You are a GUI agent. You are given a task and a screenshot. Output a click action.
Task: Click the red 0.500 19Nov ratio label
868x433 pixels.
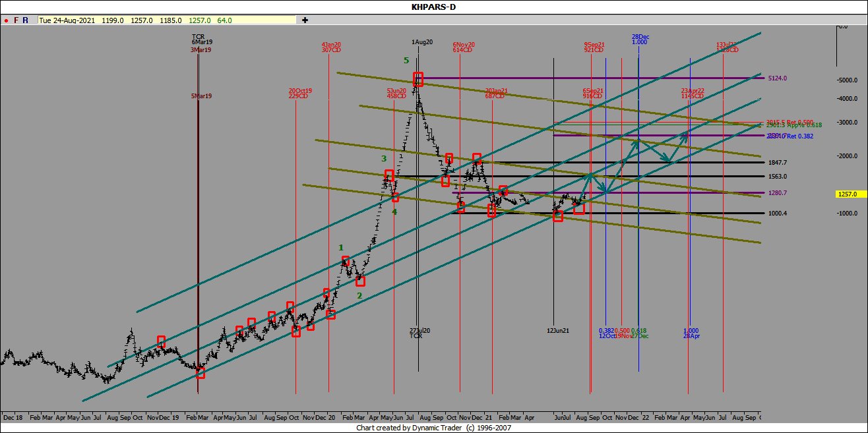tap(622, 333)
